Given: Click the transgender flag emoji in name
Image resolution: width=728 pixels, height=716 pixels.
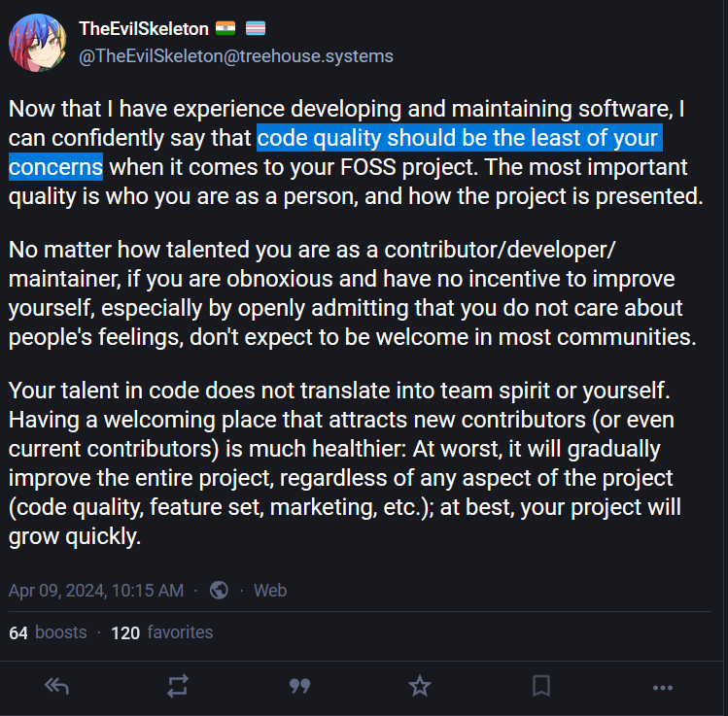Looking at the screenshot, I should (x=257, y=29).
